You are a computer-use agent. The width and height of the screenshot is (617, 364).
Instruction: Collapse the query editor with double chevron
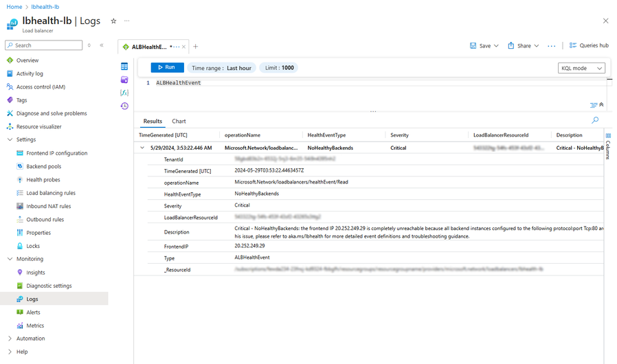[601, 104]
